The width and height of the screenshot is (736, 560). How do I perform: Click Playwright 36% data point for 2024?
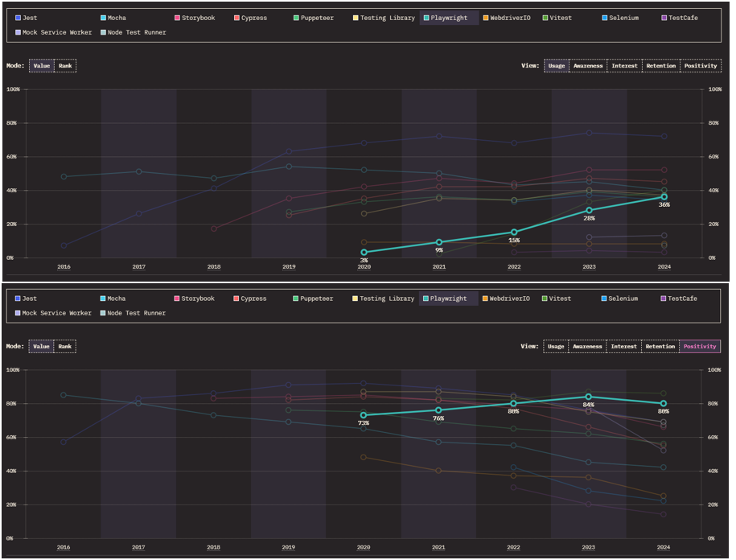click(664, 197)
